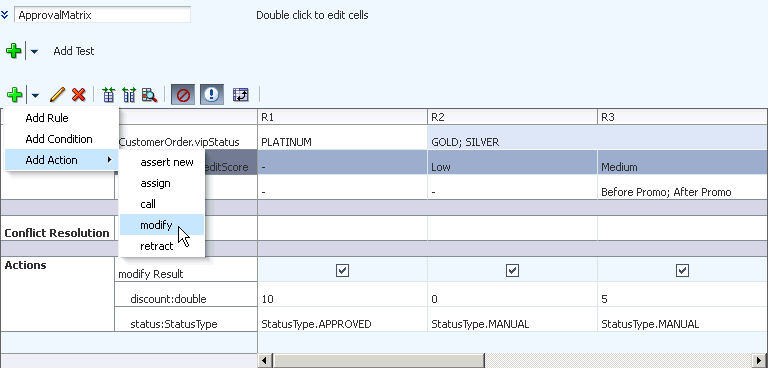
Task: Click the Add Test link
Action: (x=74, y=51)
